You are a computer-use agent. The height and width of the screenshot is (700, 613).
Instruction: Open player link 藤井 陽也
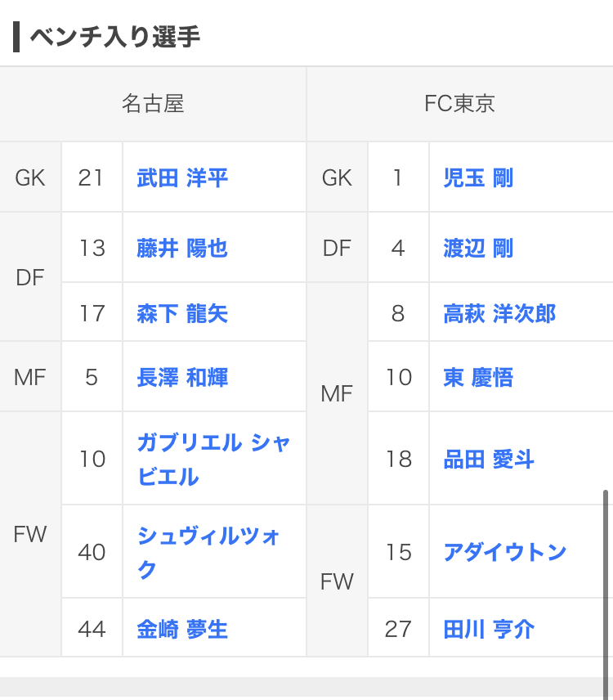tap(182, 248)
